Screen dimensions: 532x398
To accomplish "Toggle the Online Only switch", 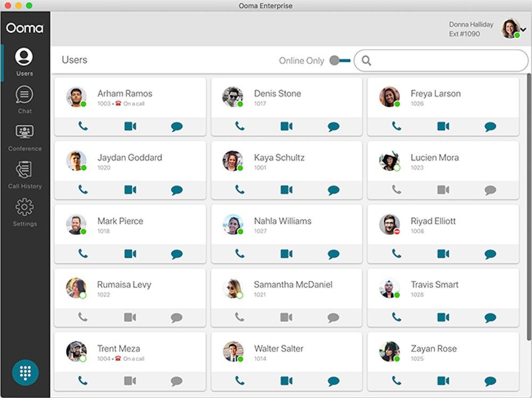I will tap(339, 61).
